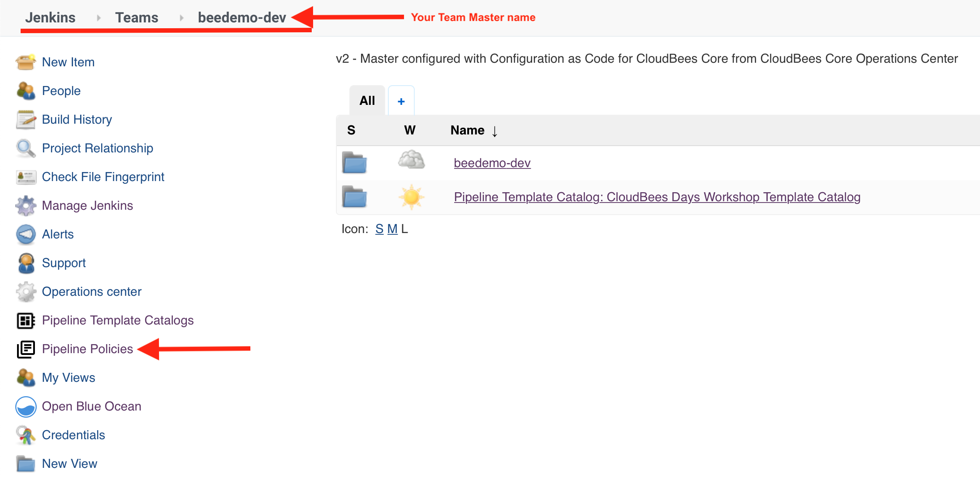Select the All view tab

[x=367, y=101]
